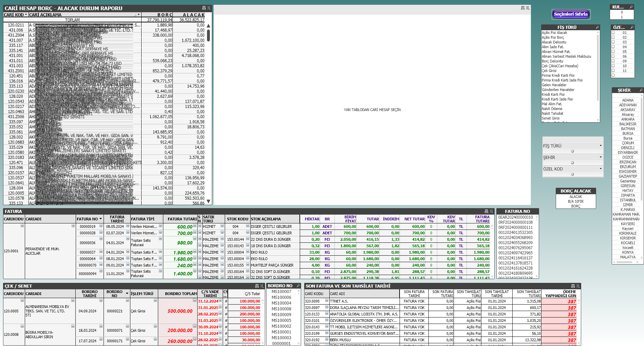Image resolution: width=644 pixels, height=346 pixels.
Task: Open search magnifier in ŞEHİR list box
Action: tap(641, 90)
